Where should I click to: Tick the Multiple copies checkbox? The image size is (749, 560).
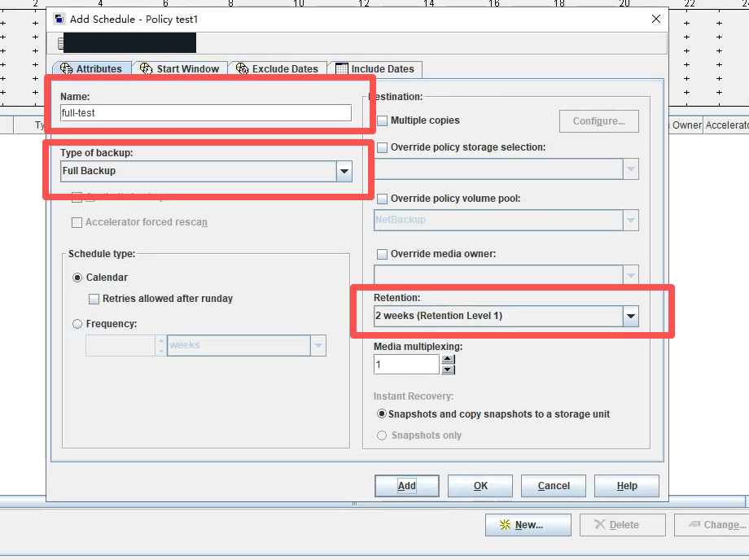click(382, 120)
